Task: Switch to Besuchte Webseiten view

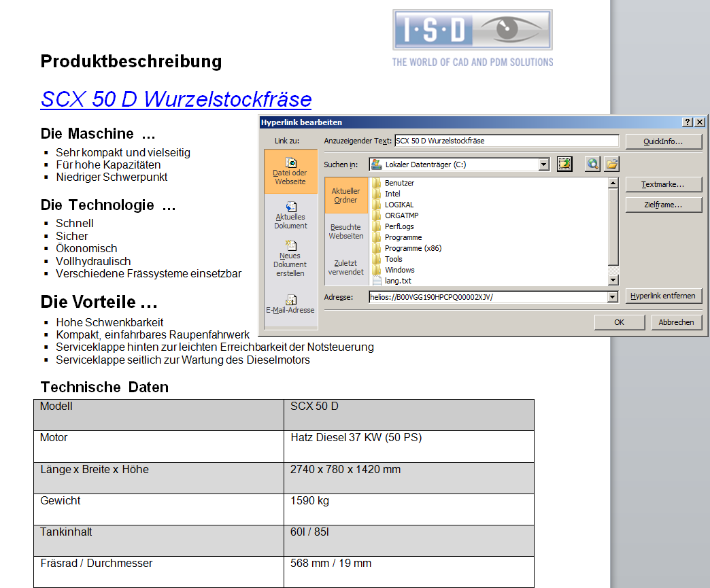Action: [x=346, y=231]
